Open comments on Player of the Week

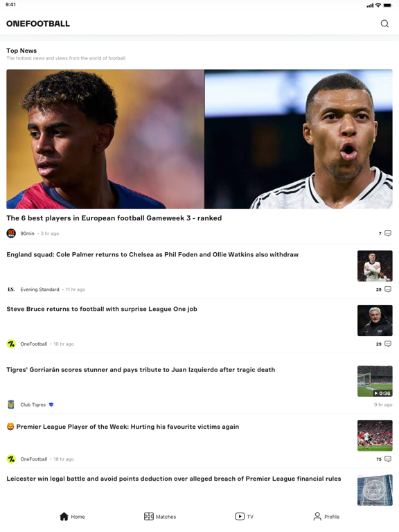388,459
